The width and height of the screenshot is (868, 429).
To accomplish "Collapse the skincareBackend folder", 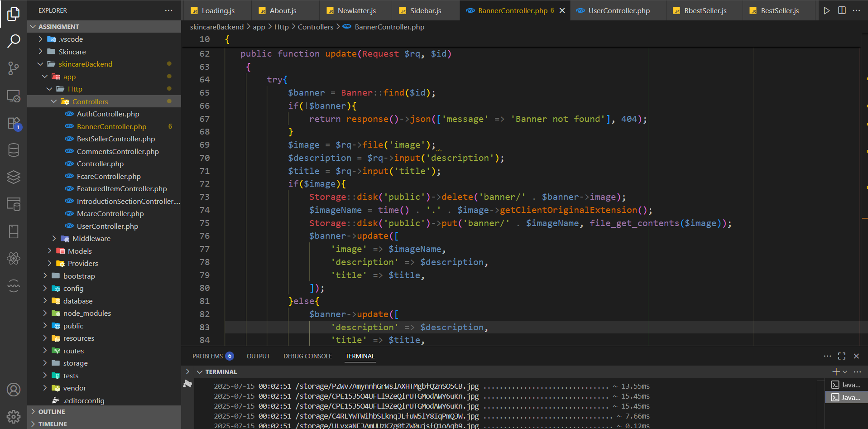I will click(104, 64).
